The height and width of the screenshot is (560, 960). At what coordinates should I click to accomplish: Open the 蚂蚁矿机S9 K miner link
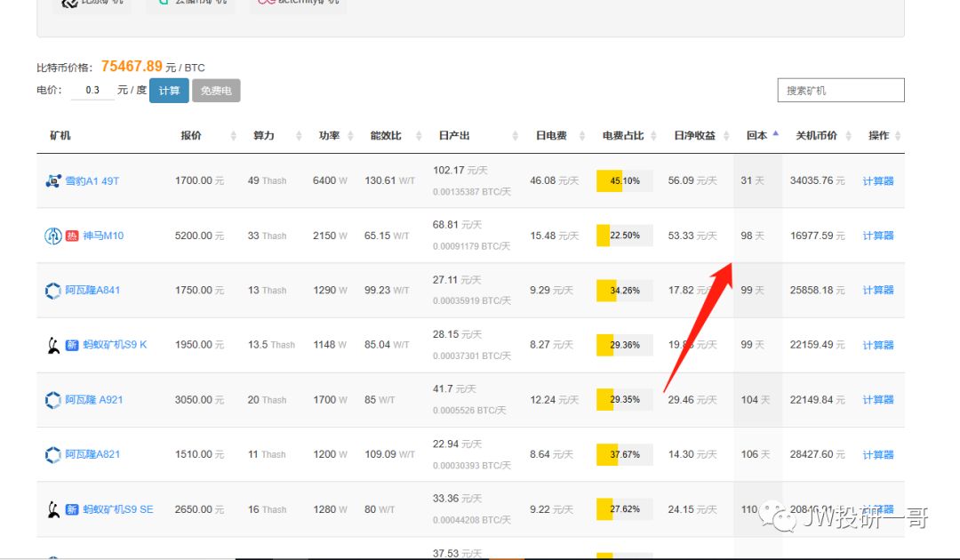click(115, 345)
